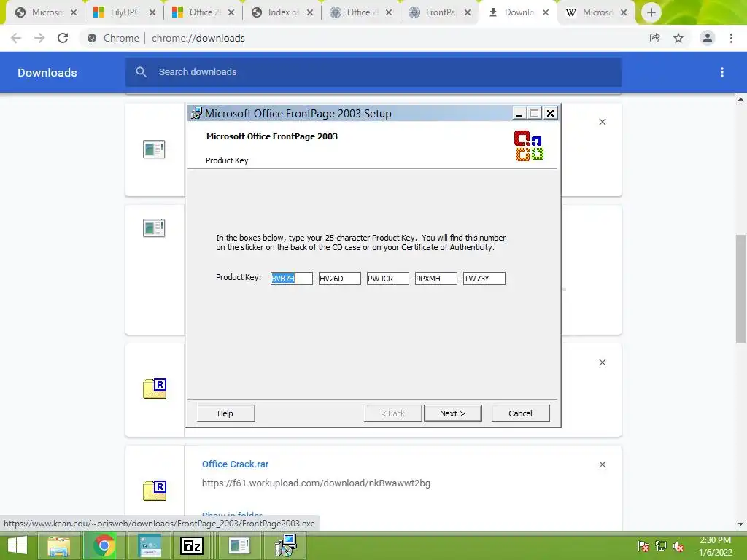Close the FrontPage Setup window
Viewport: 747px width, 560px height.
[550, 113]
